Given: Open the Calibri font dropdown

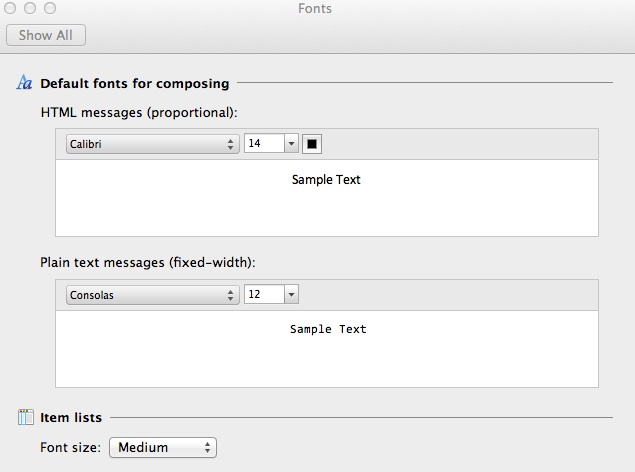Looking at the screenshot, I should point(151,144).
